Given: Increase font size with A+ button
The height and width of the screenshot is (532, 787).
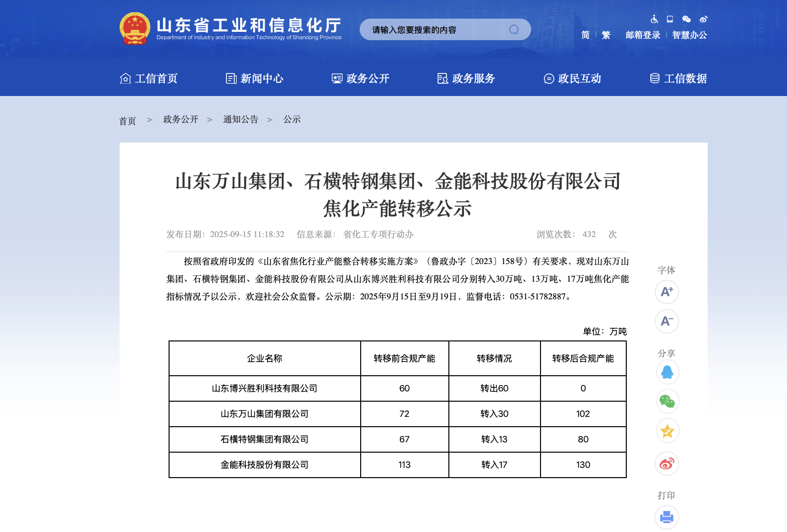Looking at the screenshot, I should (x=667, y=292).
